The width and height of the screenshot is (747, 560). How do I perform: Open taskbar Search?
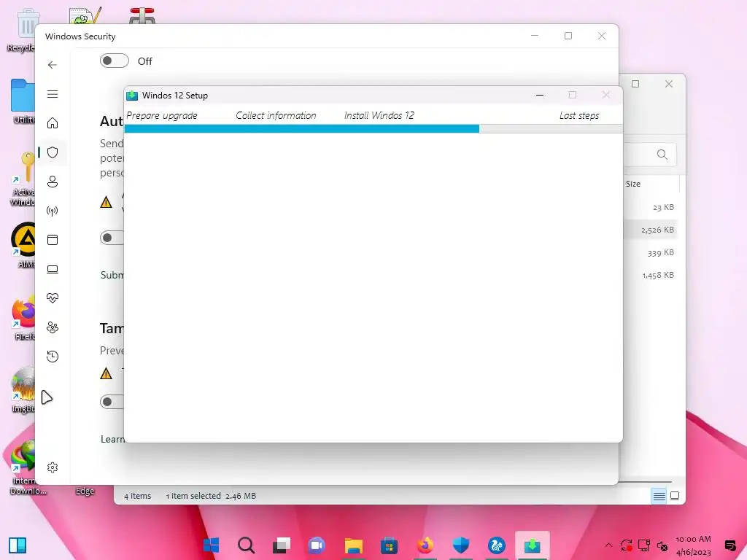tap(247, 545)
